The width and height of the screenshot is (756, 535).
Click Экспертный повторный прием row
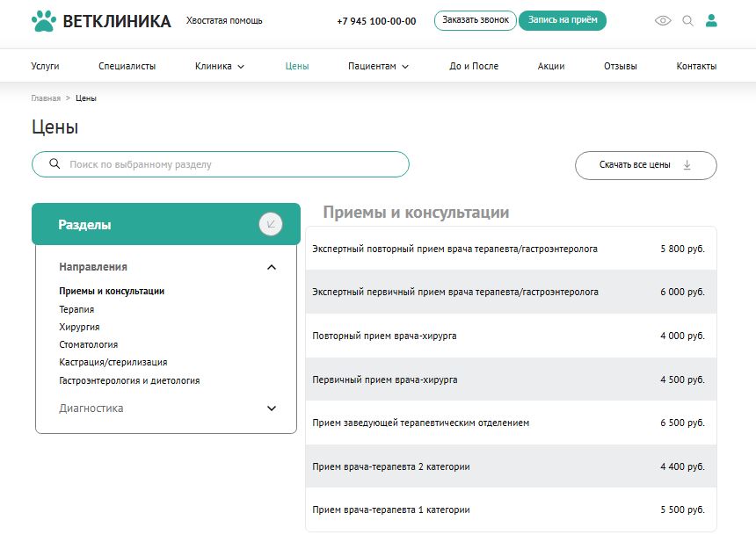click(x=511, y=249)
